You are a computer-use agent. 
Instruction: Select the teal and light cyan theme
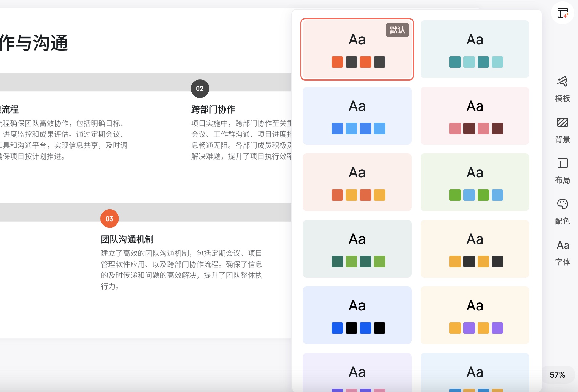coord(475,49)
